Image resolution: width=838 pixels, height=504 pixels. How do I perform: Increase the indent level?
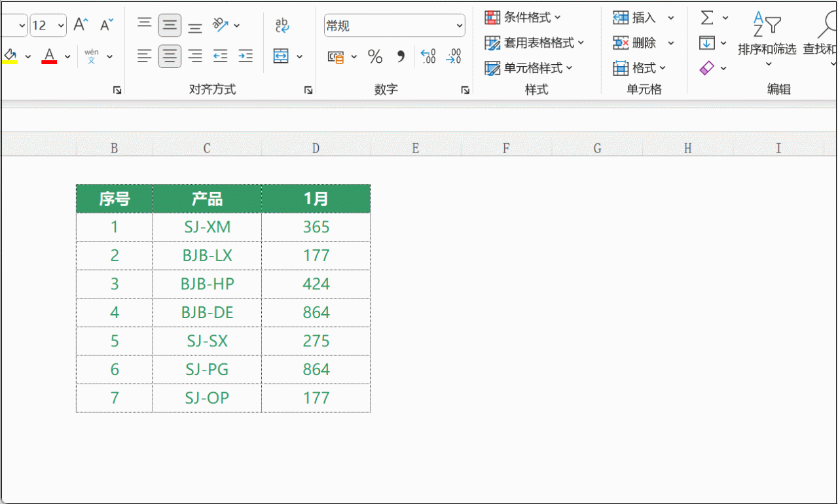246,56
